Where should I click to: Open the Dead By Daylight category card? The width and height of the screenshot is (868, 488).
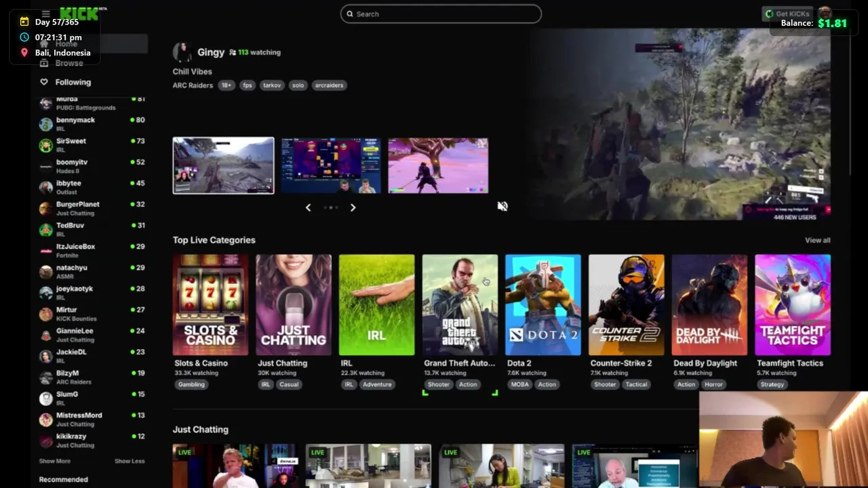point(709,305)
